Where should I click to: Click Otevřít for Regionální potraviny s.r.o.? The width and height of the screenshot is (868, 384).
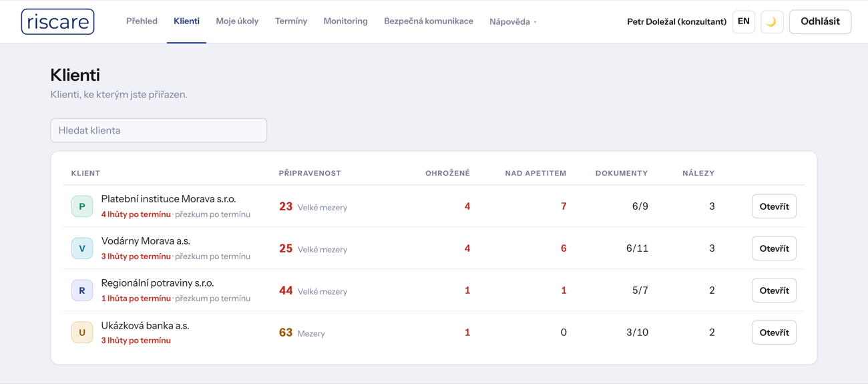pyautogui.click(x=774, y=291)
